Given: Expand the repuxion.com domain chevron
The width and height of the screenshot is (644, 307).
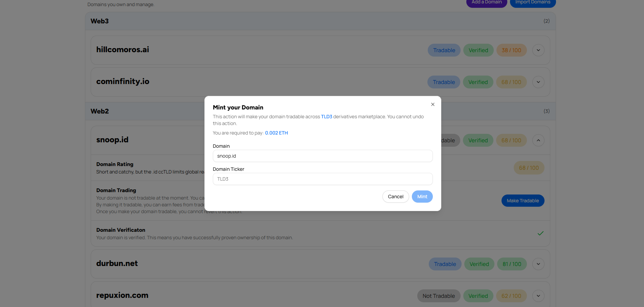Looking at the screenshot, I should coord(538,296).
